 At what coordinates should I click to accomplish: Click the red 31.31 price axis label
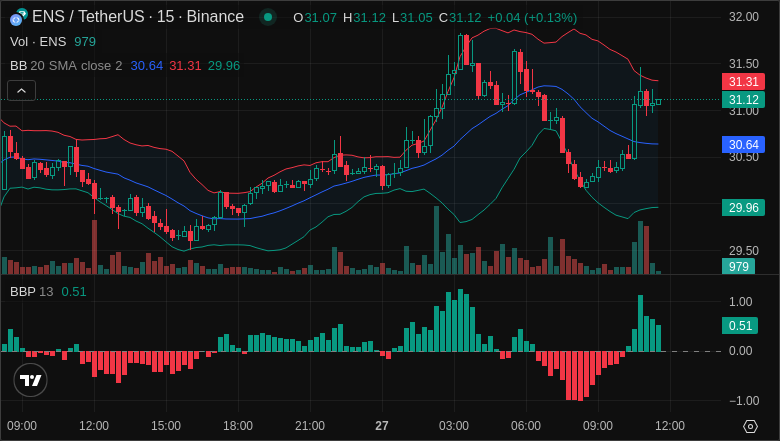point(743,82)
